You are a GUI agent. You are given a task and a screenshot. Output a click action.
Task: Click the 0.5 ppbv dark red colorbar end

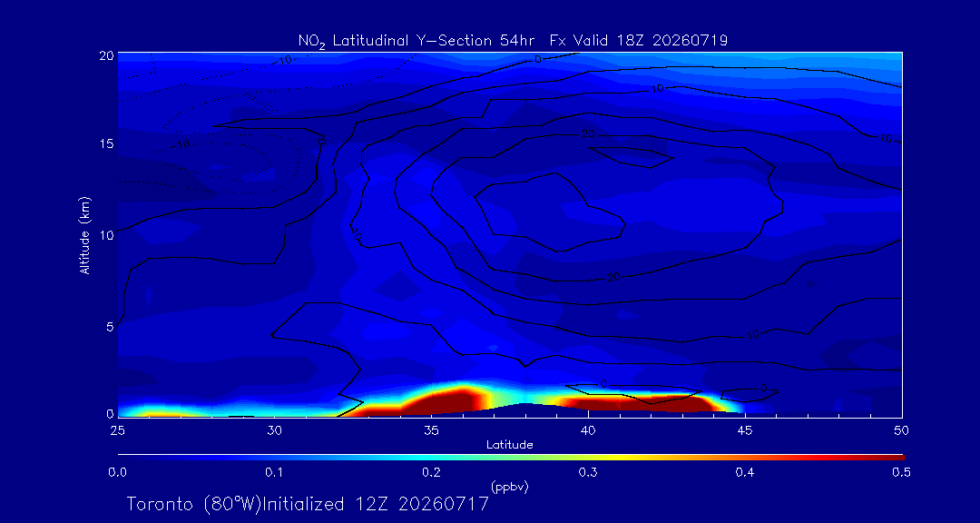click(x=898, y=458)
